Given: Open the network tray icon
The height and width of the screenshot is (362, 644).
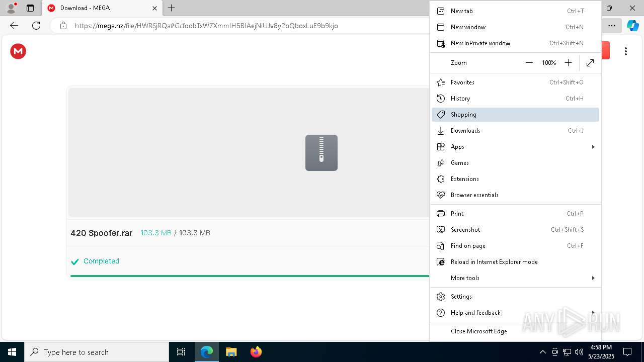Looking at the screenshot, I should pos(567,352).
